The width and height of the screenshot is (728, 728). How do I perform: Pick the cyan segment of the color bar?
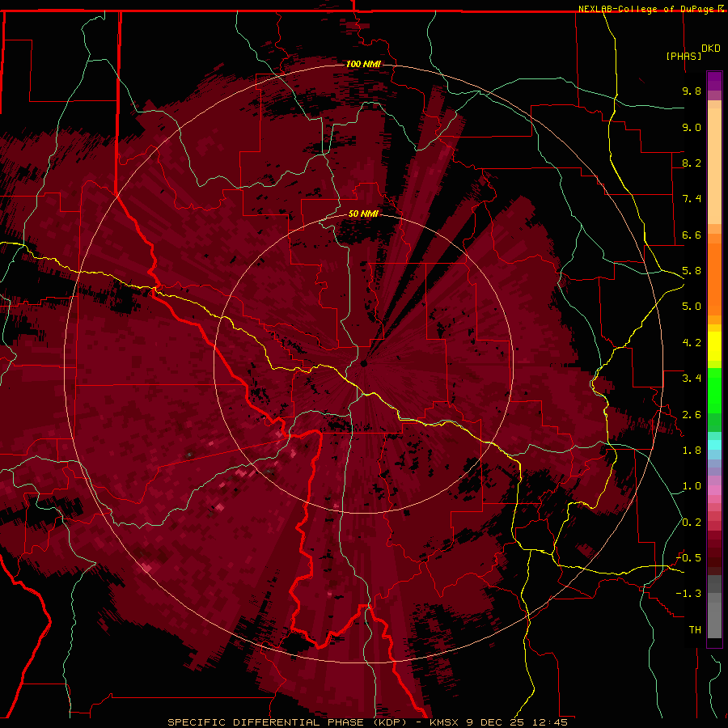pyautogui.click(x=714, y=444)
